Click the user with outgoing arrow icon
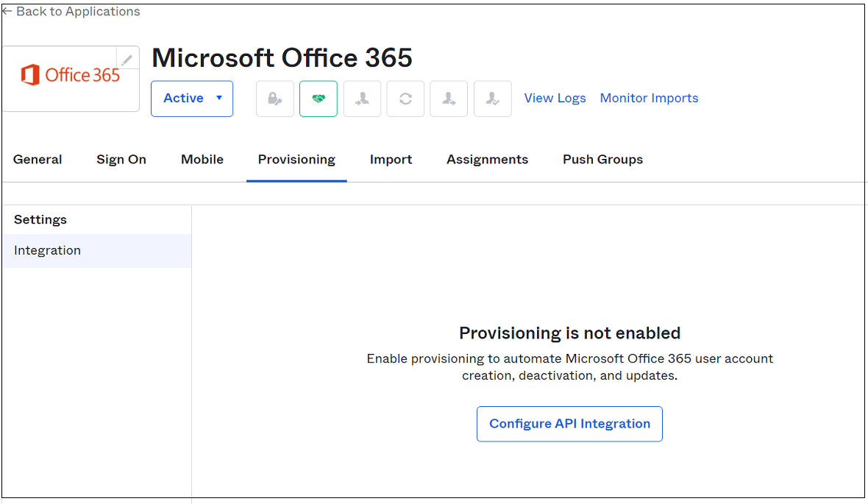This screenshot has height=504, width=868. (449, 99)
